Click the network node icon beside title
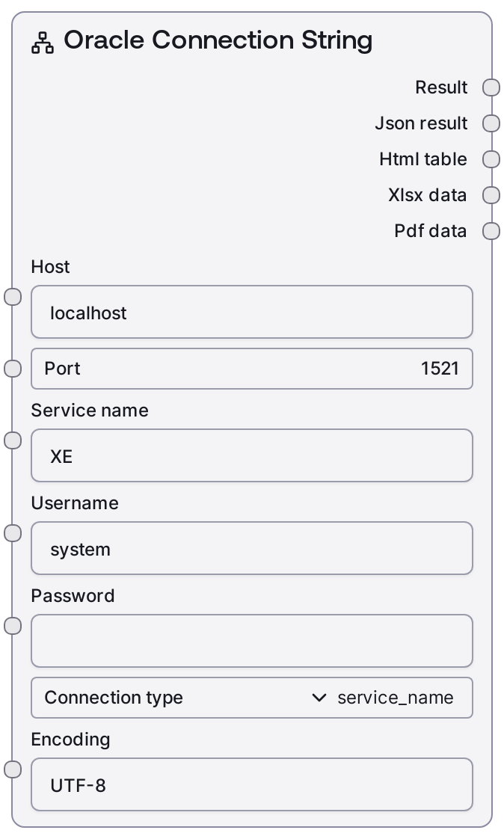 tap(43, 43)
